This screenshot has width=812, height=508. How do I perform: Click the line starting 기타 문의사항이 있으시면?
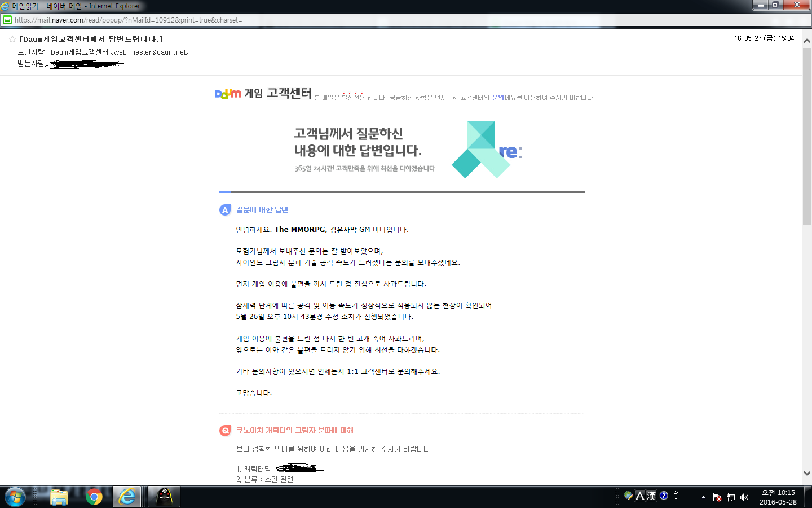(338, 371)
